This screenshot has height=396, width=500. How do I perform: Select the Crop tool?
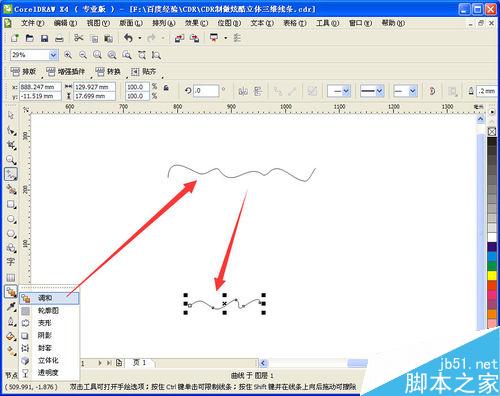(11, 145)
